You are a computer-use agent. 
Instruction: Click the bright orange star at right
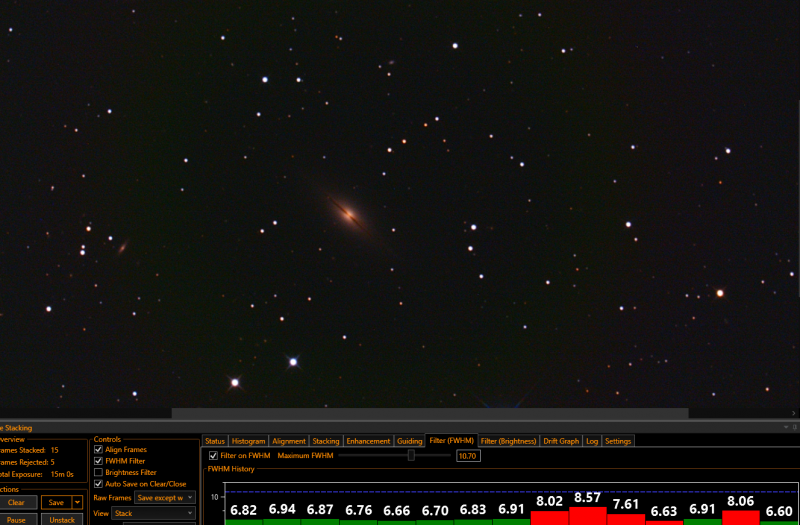[x=720, y=293]
